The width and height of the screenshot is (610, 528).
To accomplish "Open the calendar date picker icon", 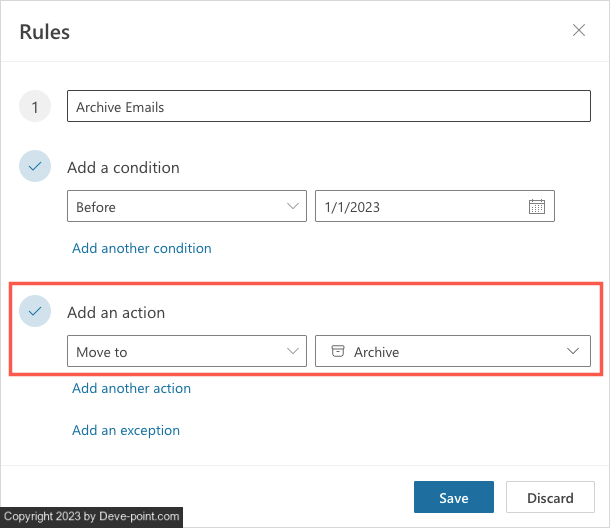I will (536, 207).
